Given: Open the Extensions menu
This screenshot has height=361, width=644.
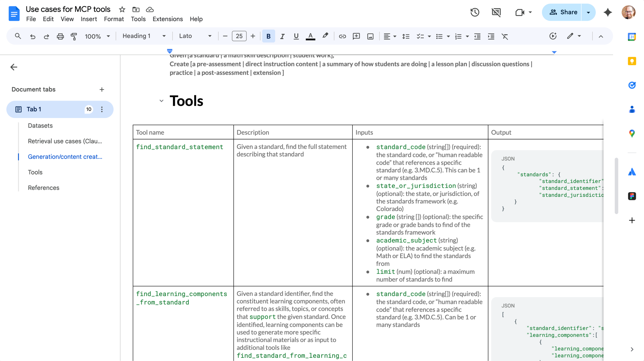Looking at the screenshot, I should pos(168,19).
